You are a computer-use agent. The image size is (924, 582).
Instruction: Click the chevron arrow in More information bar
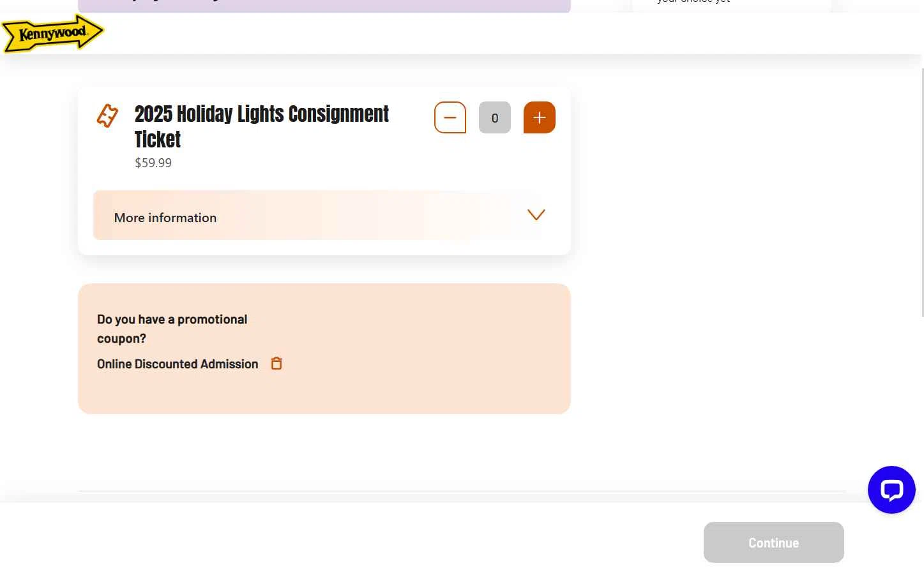coord(536,215)
